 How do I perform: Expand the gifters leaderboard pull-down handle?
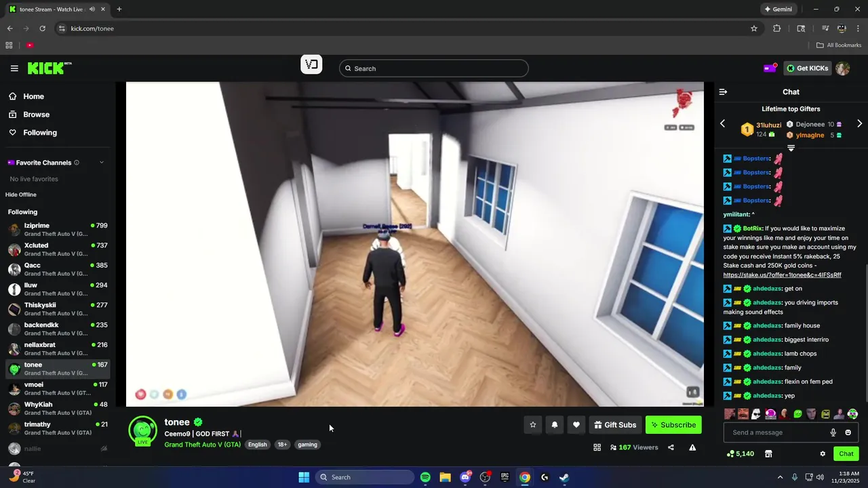click(791, 148)
